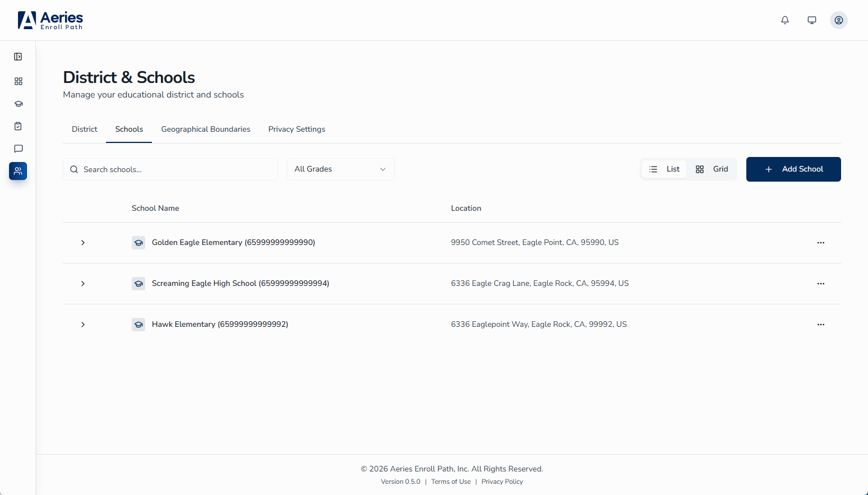Screen dimensions: 868x495
Task: Open more options for Golden Eagle Elementary
Action: coord(821,243)
